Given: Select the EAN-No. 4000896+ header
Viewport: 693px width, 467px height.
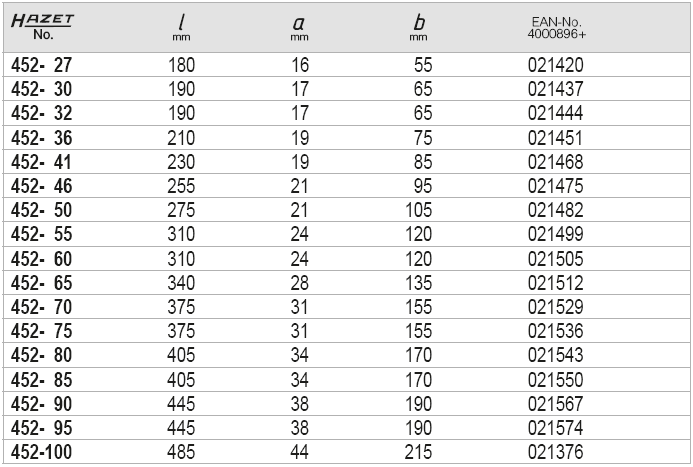Looking at the screenshot, I should tap(556, 28).
